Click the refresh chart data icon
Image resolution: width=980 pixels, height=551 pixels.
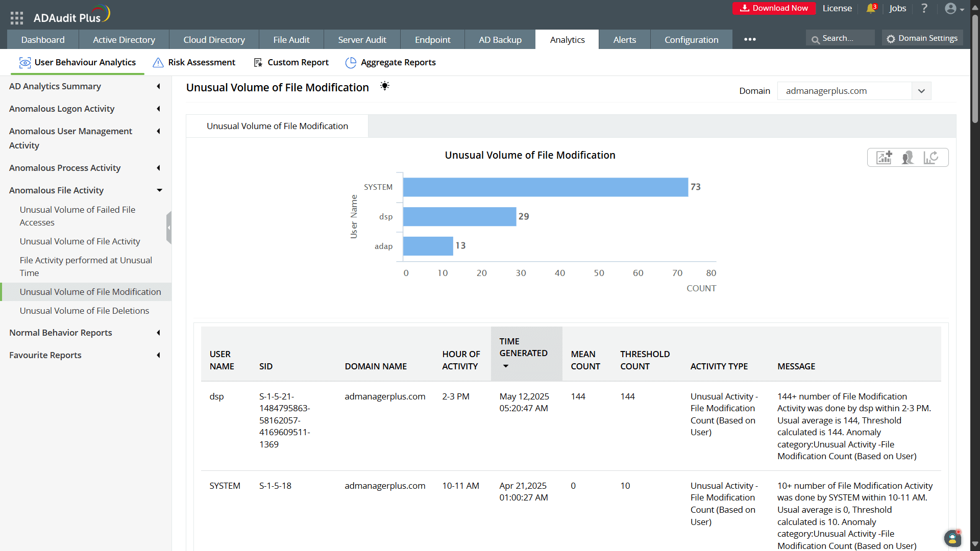tap(932, 157)
